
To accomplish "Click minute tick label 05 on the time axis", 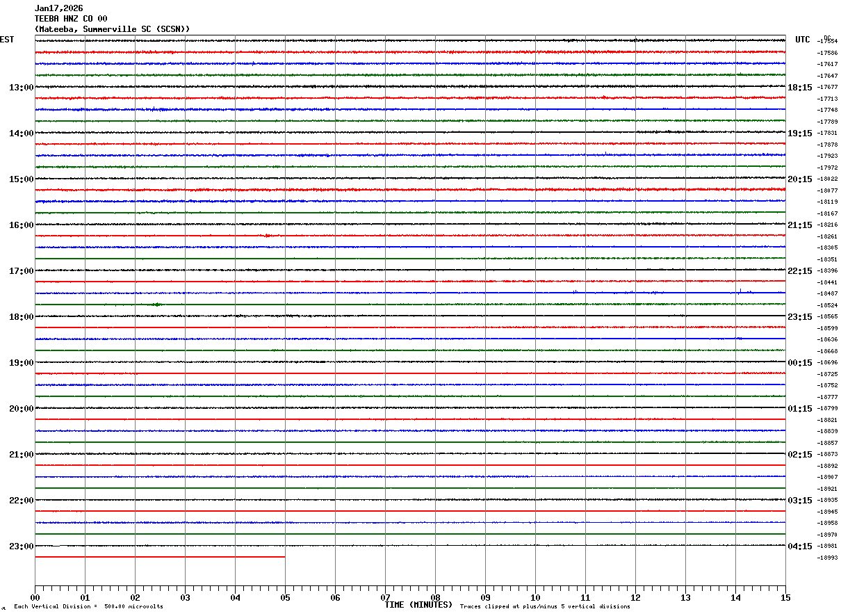I will (x=285, y=598).
